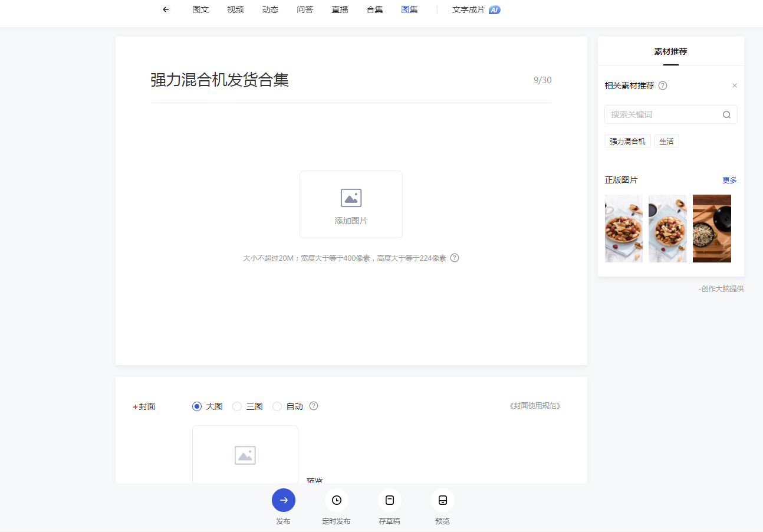The image size is (763, 532).
Task: Click the cover image upload placeholder
Action: [245, 455]
